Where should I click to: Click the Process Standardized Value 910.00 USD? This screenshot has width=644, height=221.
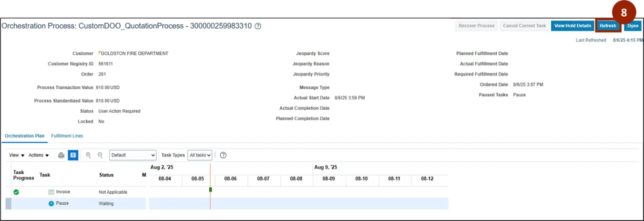coord(108,101)
